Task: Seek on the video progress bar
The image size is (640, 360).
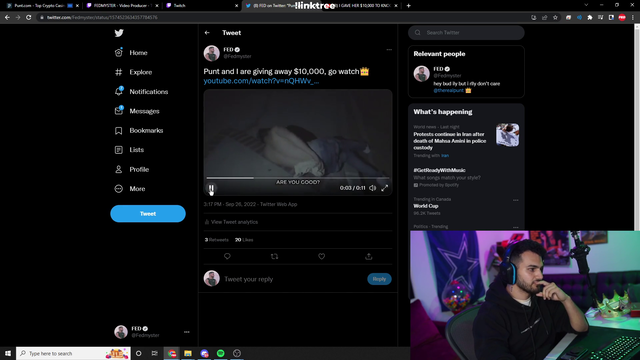Action: pyautogui.click(x=298, y=178)
